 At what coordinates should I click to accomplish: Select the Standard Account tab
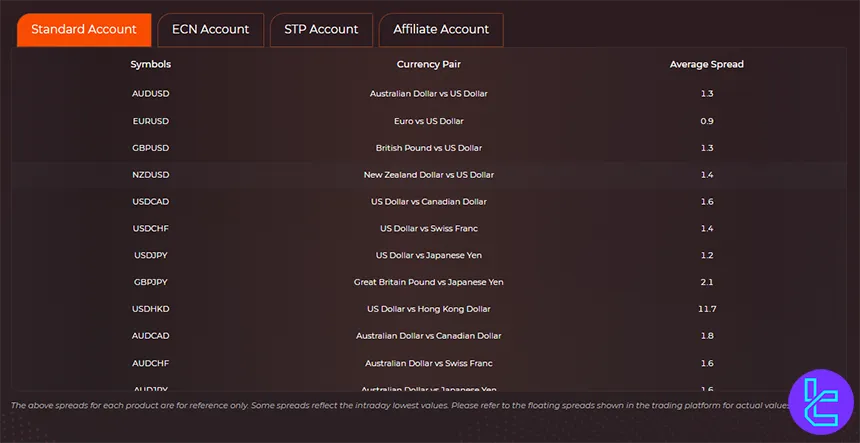point(84,30)
